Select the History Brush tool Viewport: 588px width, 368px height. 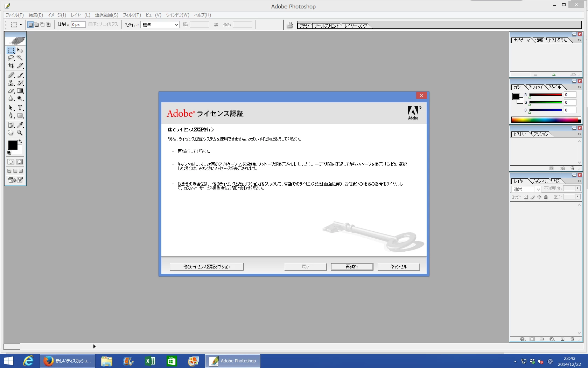20,83
